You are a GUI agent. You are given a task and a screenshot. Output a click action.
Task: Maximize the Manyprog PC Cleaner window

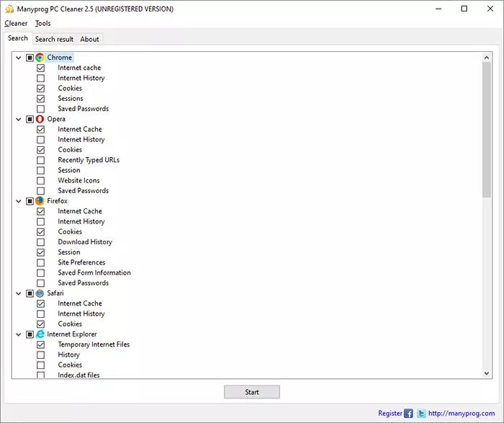tap(464, 9)
